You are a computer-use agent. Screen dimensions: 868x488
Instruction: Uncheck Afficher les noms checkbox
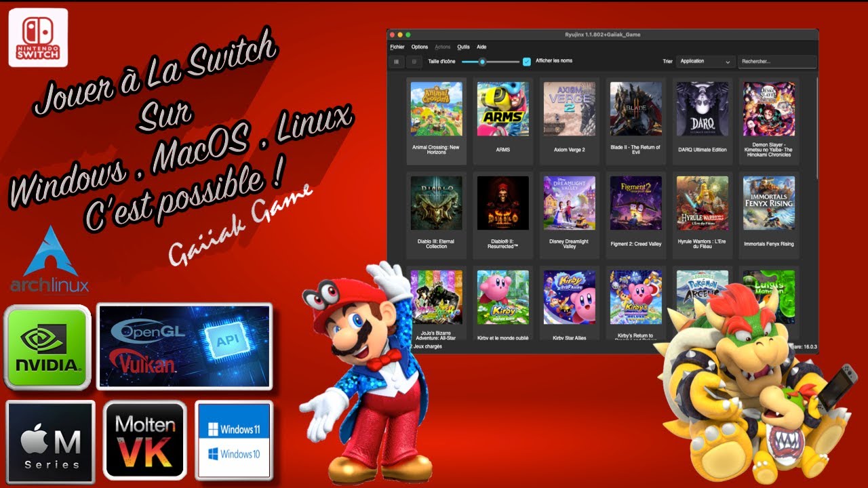pos(526,62)
